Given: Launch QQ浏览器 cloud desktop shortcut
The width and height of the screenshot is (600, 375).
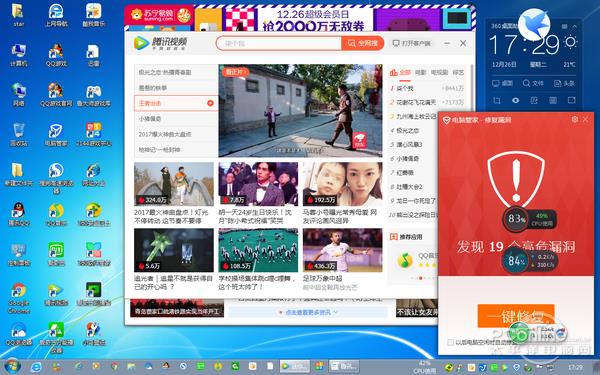Looking at the screenshot, I should (18, 333).
